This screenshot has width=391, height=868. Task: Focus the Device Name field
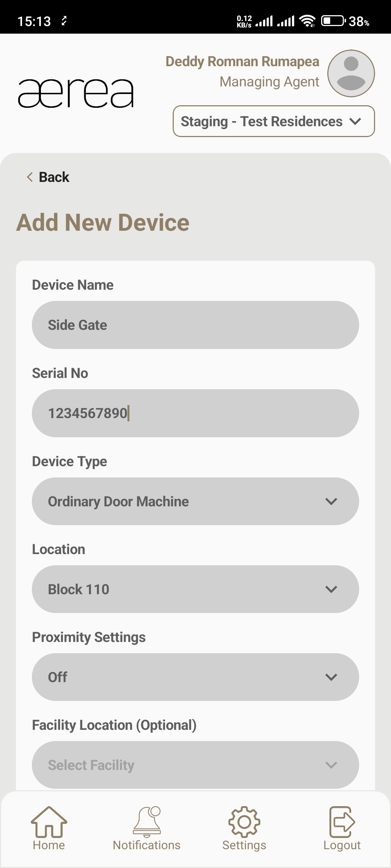click(195, 325)
